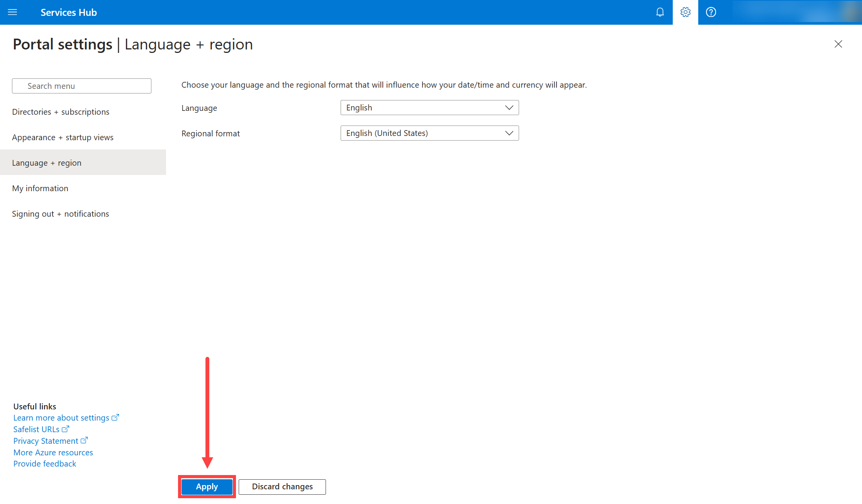This screenshot has height=504, width=862.
Task: Expand the Language dropdown
Action: 429,108
